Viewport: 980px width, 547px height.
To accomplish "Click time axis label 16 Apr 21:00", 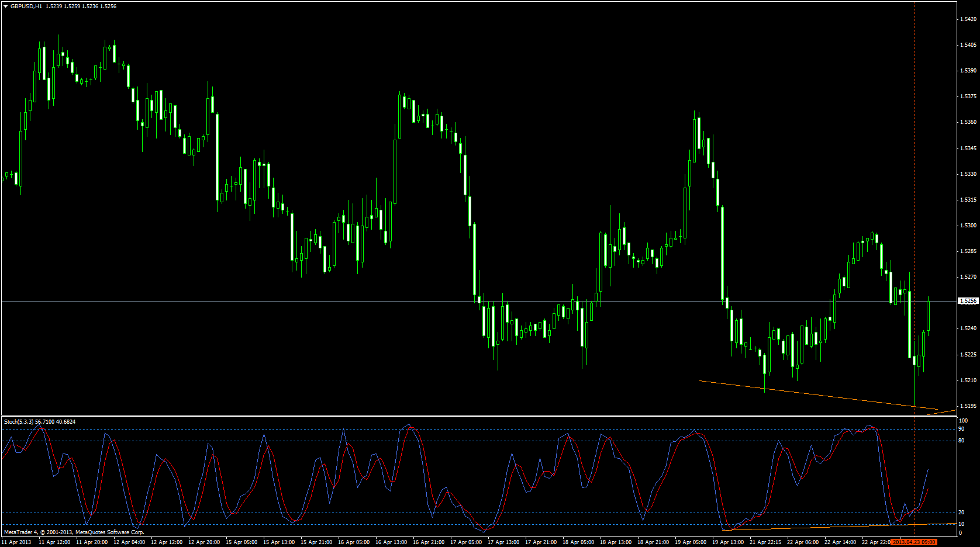I will coord(429,542).
